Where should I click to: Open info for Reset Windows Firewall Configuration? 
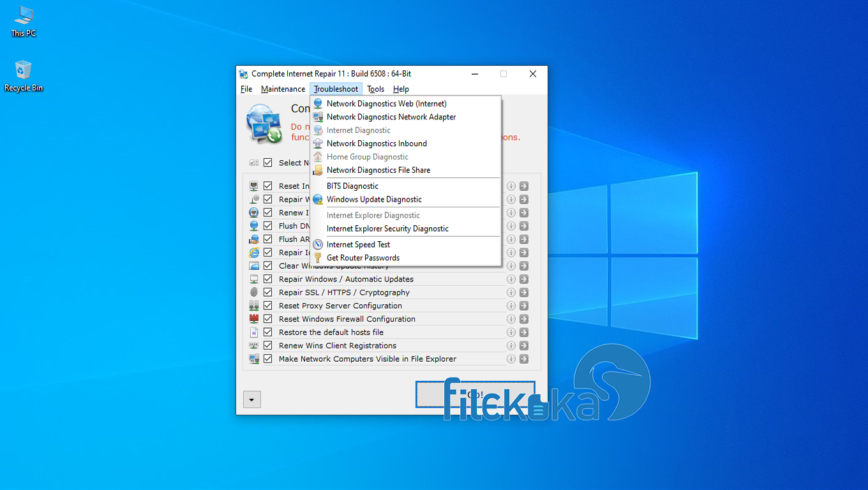click(511, 319)
